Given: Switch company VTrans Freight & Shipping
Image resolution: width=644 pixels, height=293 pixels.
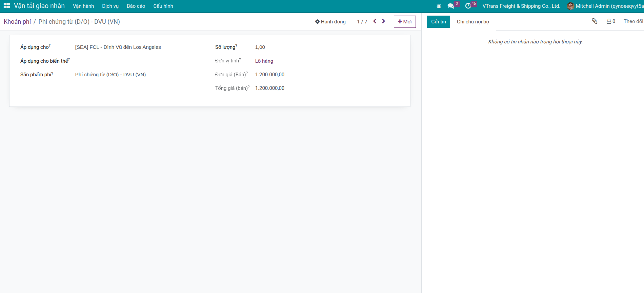Looking at the screenshot, I should (x=521, y=6).
